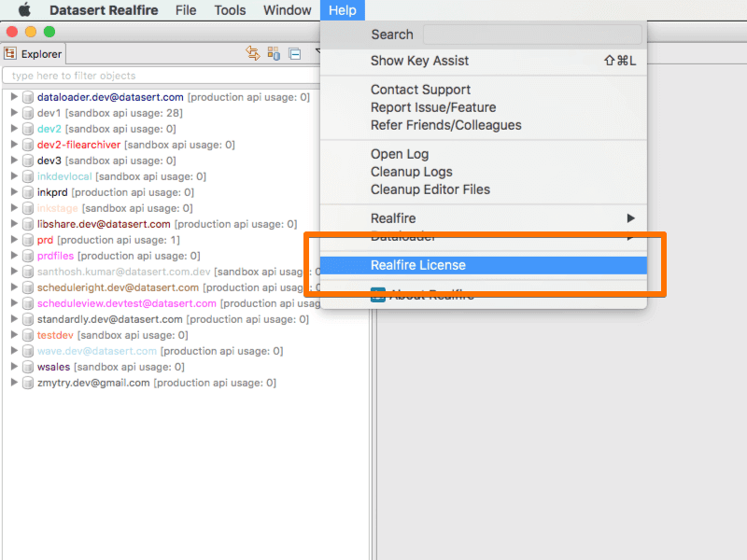Click database icon beside zmytry.dev@gmail.com
Viewport: 747px width, 560px height.
28,383
